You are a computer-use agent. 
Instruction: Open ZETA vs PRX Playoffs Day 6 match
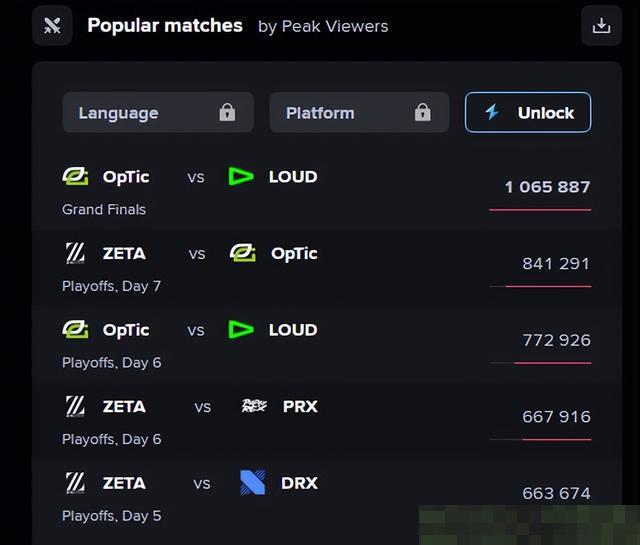pos(327,422)
